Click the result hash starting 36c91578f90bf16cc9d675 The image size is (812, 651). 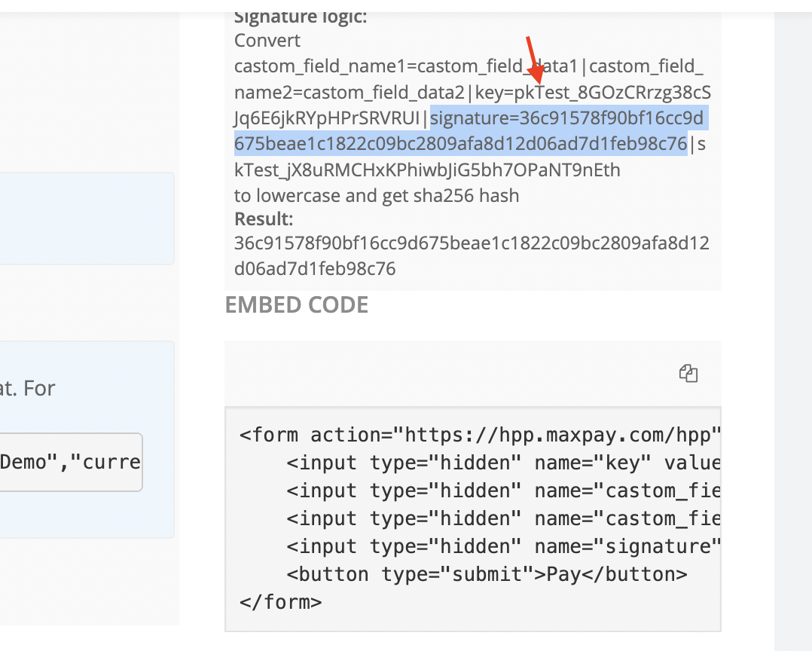point(472,256)
